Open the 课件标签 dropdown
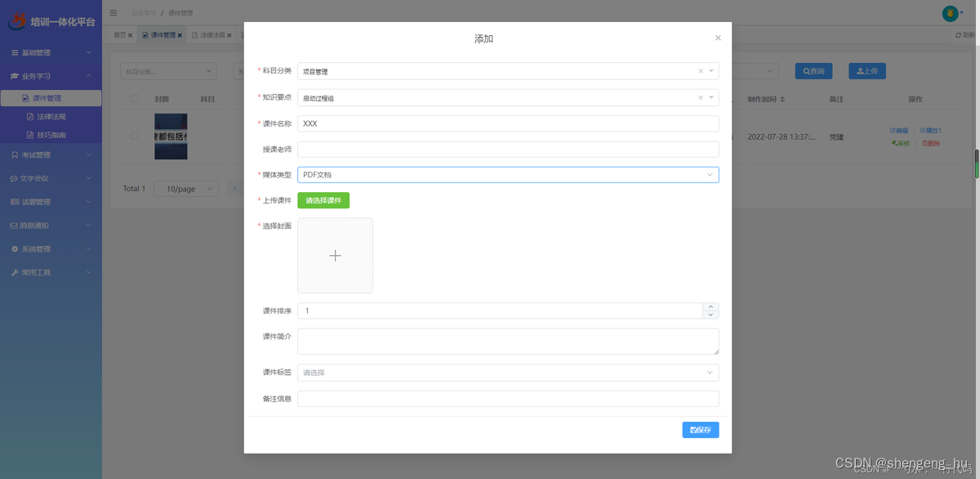This screenshot has height=479, width=980. coord(508,373)
